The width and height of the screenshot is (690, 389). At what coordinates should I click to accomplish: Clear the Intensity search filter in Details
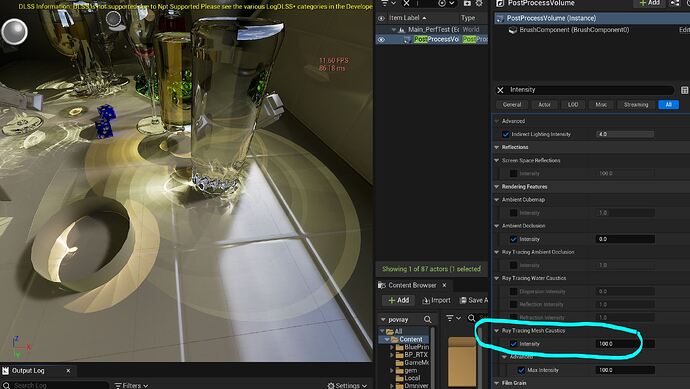pyautogui.click(x=500, y=90)
